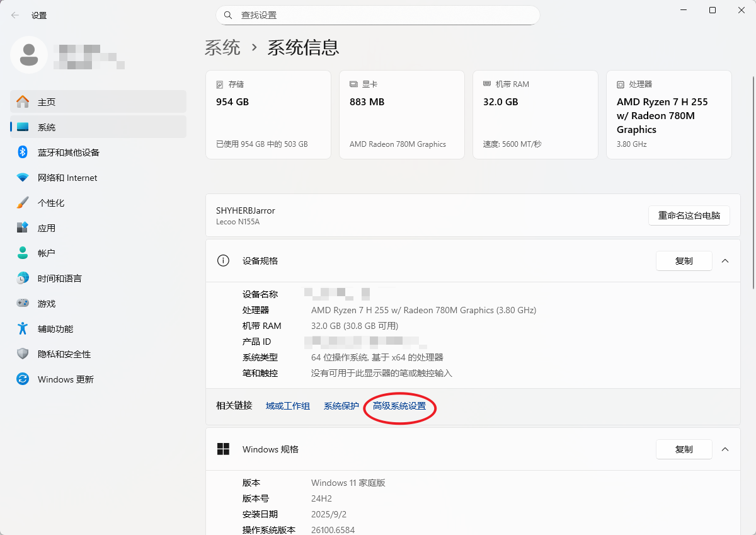Open the 系统保护 link
Viewport: 756px width, 535px height.
[341, 406]
